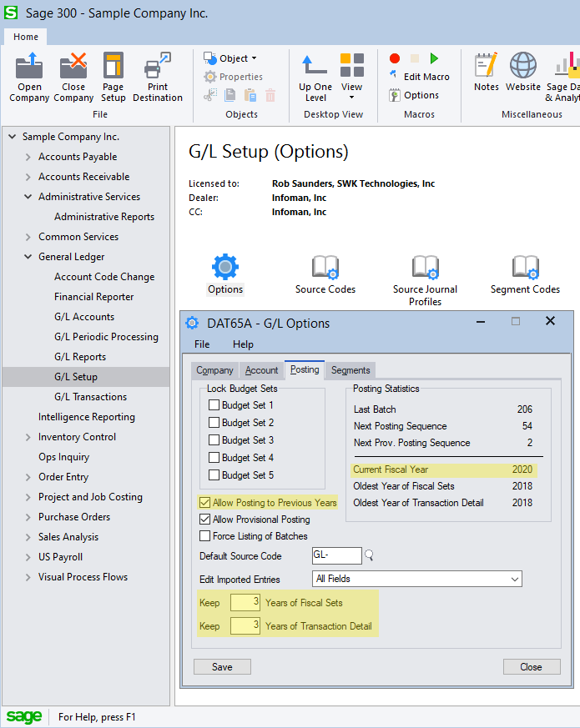Screen dimensions: 580x728
Task: Click the Sage logo in the status bar
Action: coord(24,717)
